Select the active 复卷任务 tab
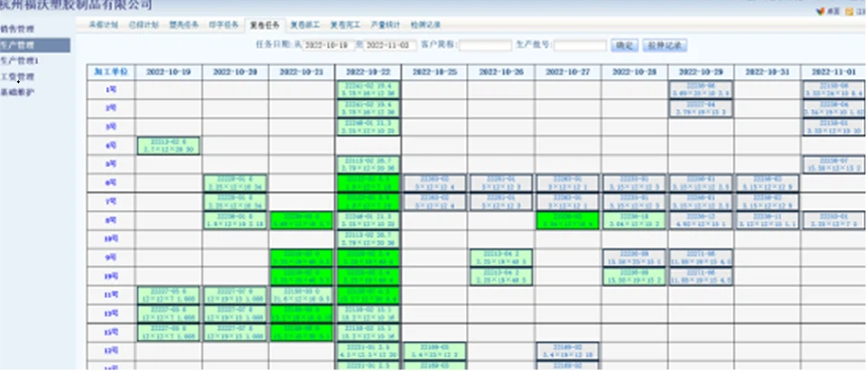Image resolution: width=868 pixels, height=371 pixels. click(265, 25)
